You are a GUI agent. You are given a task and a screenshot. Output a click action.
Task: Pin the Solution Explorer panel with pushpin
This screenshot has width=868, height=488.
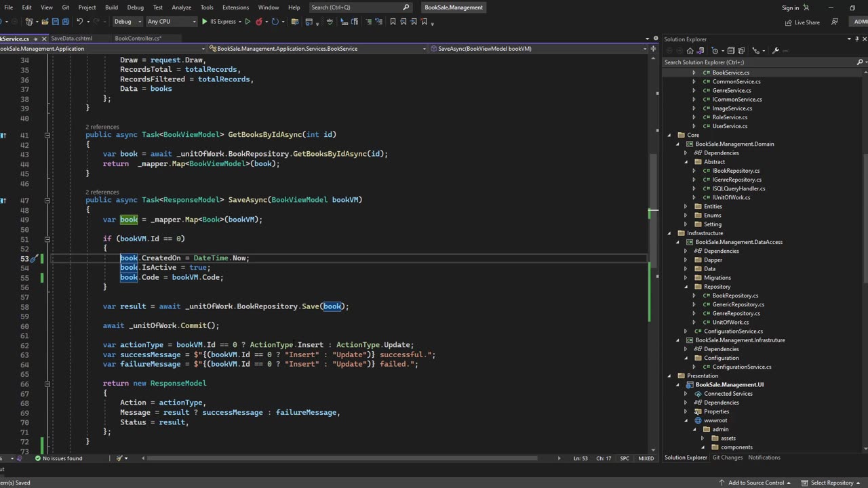857,39
